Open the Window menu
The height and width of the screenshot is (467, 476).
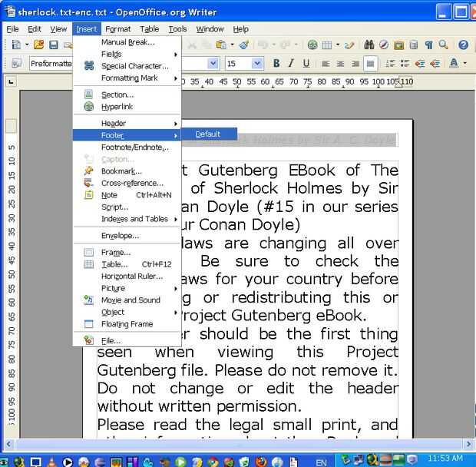pyautogui.click(x=210, y=29)
